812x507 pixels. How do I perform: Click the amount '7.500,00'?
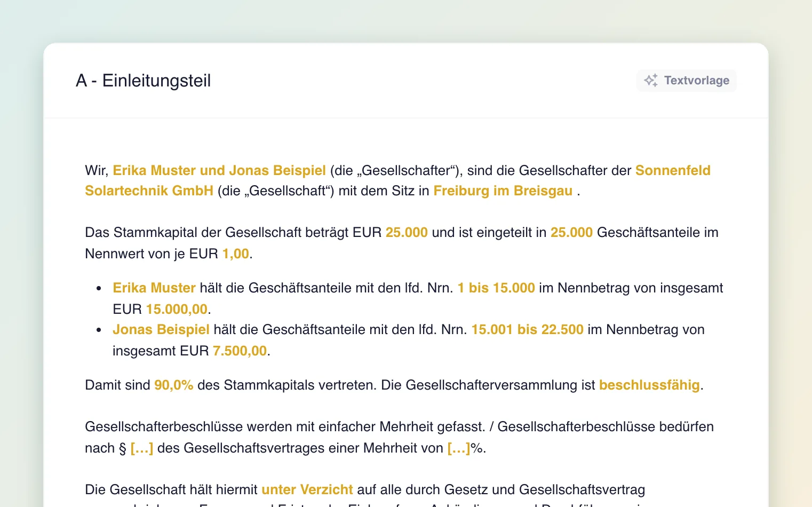[240, 351]
